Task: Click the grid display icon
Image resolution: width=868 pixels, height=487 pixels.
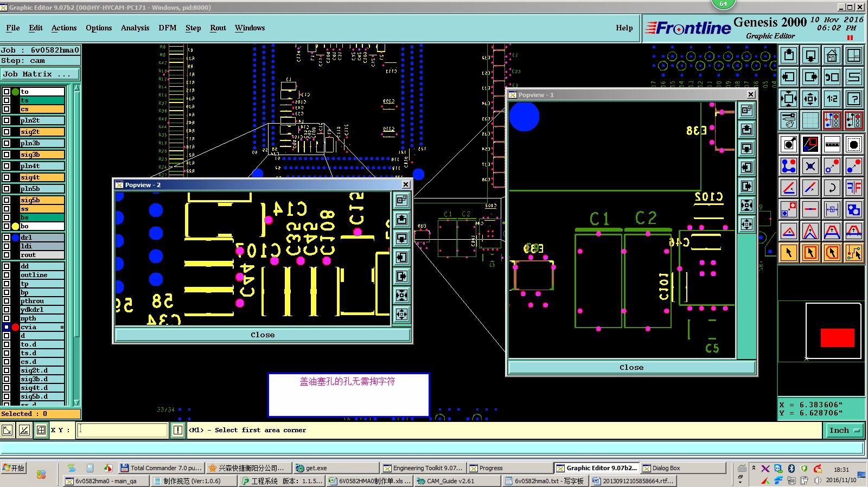Action: 810,120
